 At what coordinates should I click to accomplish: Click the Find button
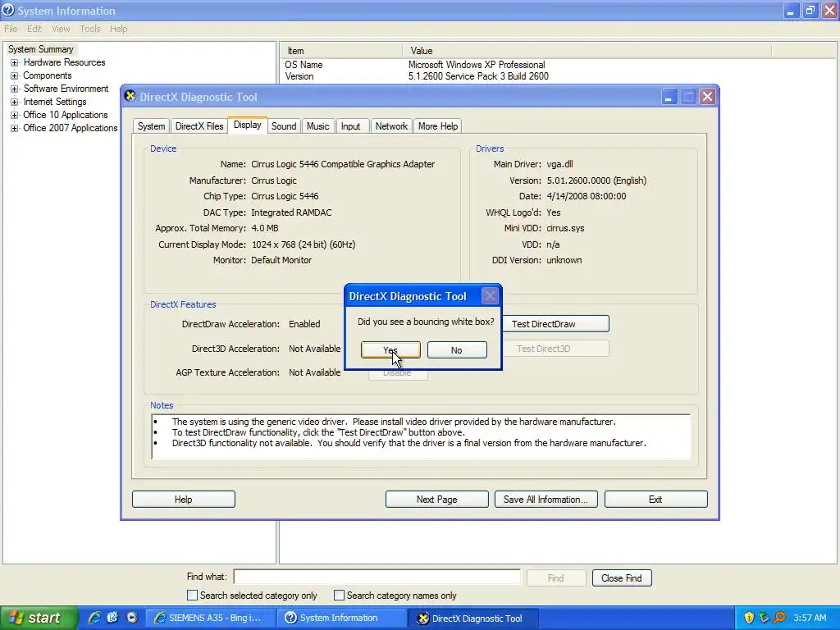tap(556, 578)
